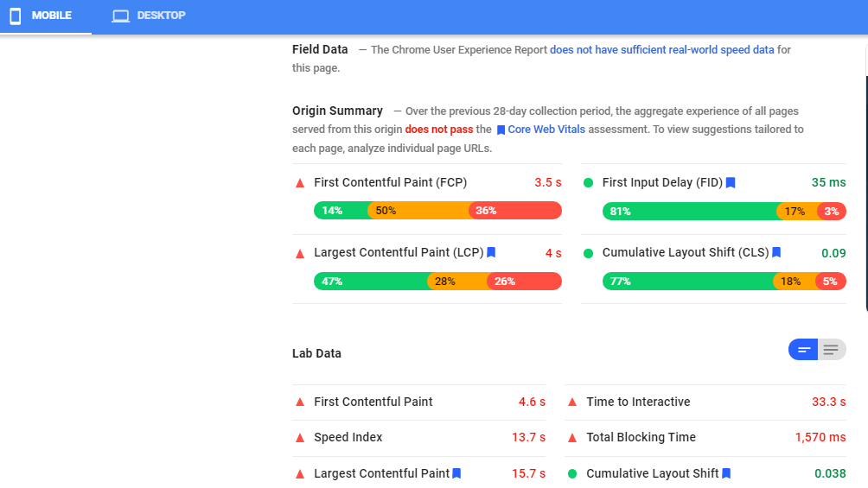868x488 pixels.
Task: Click bookmark icon next to Cumulative Layout Shift (CLS)
Action: [x=776, y=252]
